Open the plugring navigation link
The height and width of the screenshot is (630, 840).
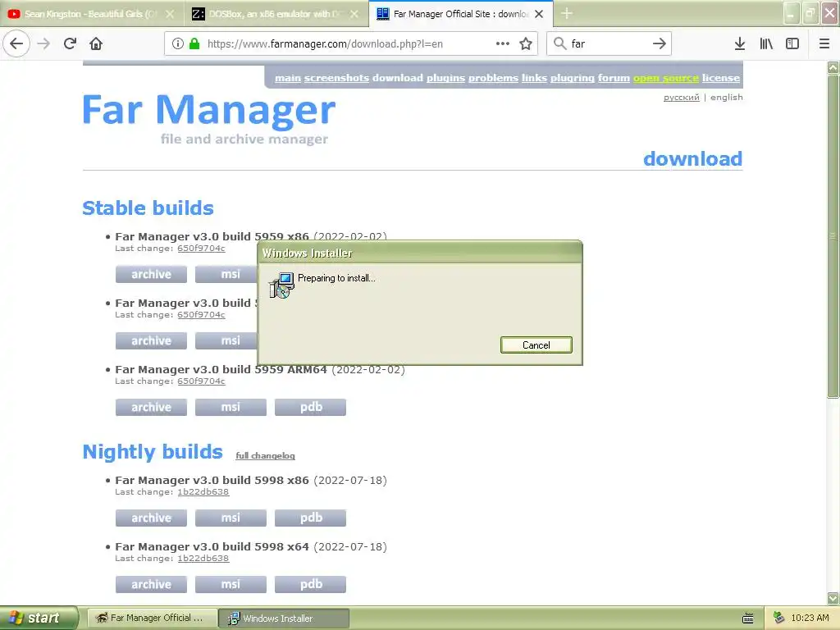(572, 78)
